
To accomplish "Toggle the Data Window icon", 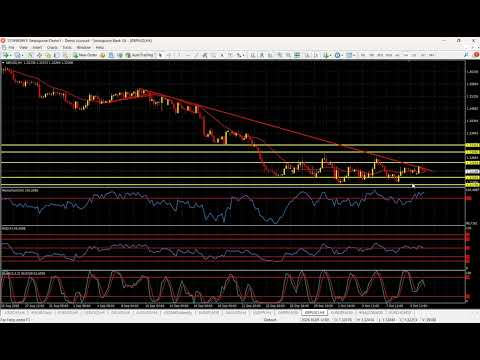I will pyautogui.click(x=39, y=55).
